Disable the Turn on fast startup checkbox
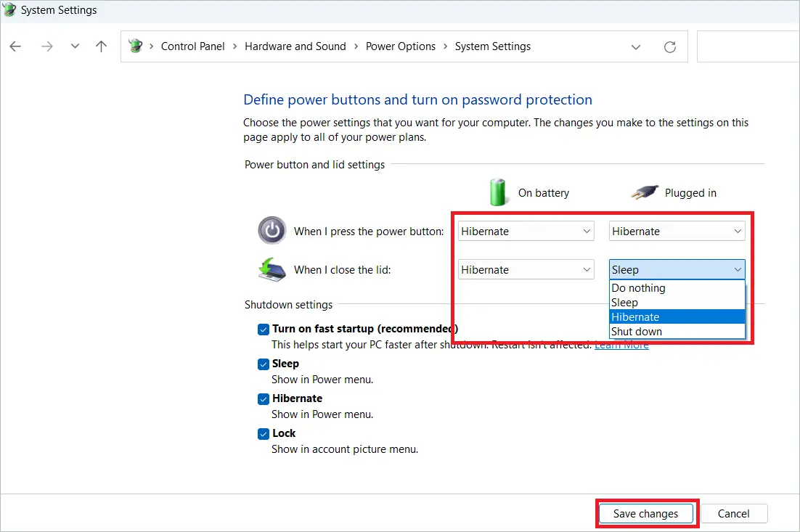The width and height of the screenshot is (800, 532). 264,329
